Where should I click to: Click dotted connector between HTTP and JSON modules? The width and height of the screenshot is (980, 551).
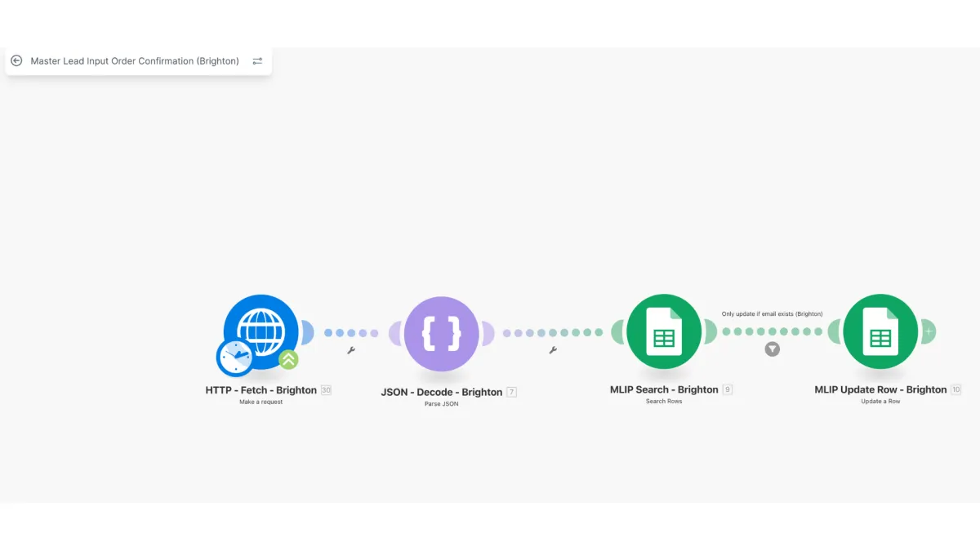pos(351,333)
